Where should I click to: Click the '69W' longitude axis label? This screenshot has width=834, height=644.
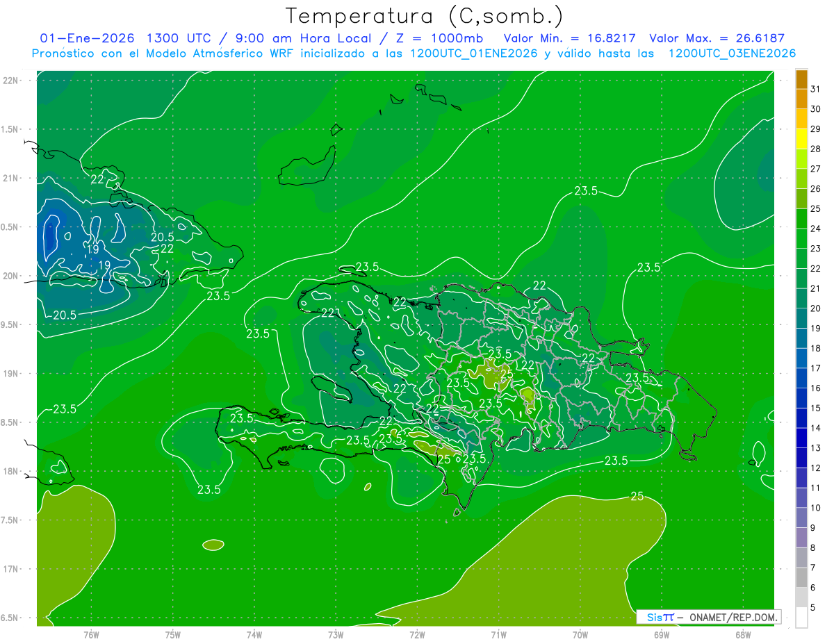click(662, 635)
